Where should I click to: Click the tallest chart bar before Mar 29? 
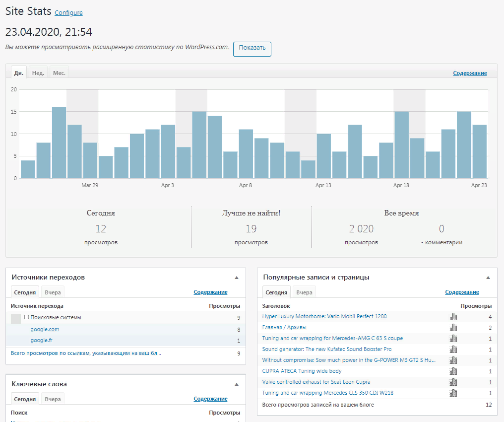[59, 142]
